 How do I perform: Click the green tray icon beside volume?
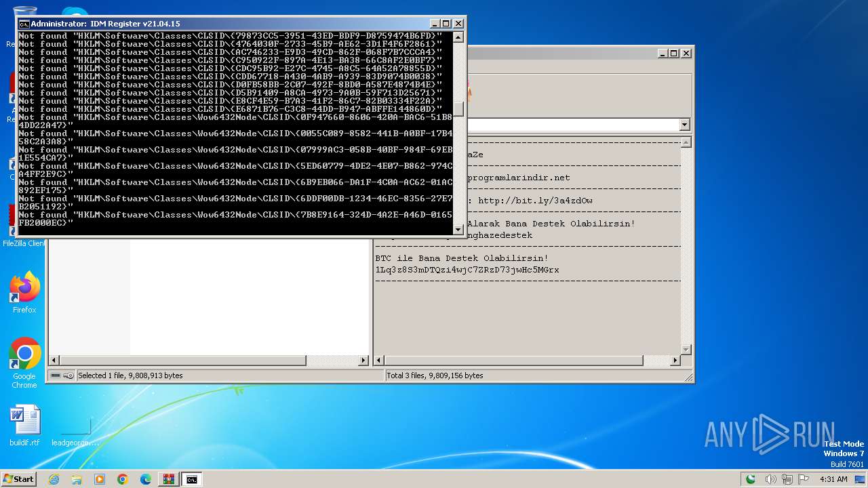pyautogui.click(x=751, y=479)
